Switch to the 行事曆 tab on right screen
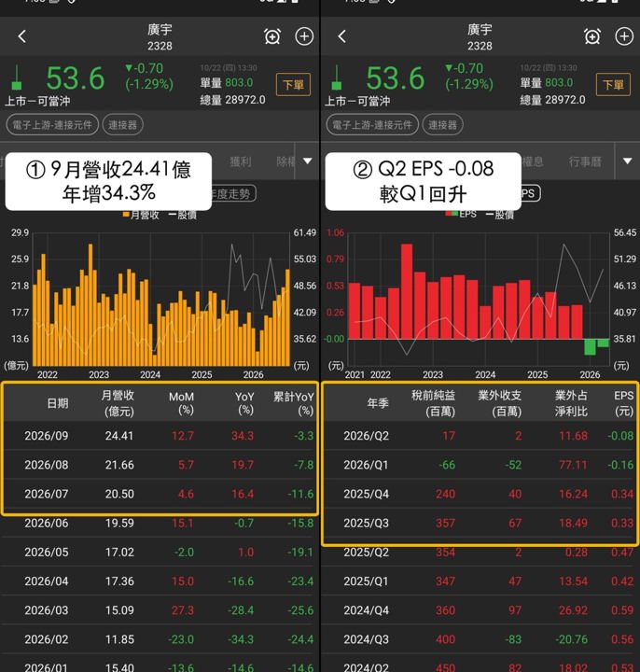Viewport: 640px width, 672px height. 585,161
